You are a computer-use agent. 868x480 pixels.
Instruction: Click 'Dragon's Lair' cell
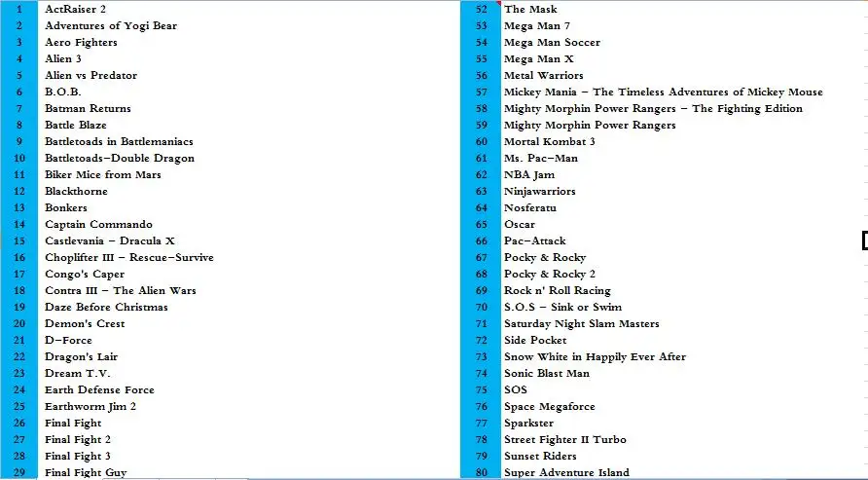(81, 357)
